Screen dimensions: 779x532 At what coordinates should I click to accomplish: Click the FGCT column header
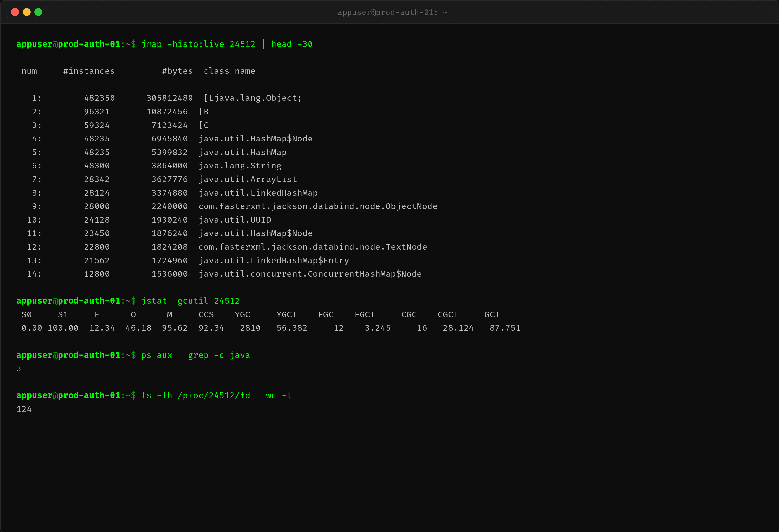(x=365, y=315)
